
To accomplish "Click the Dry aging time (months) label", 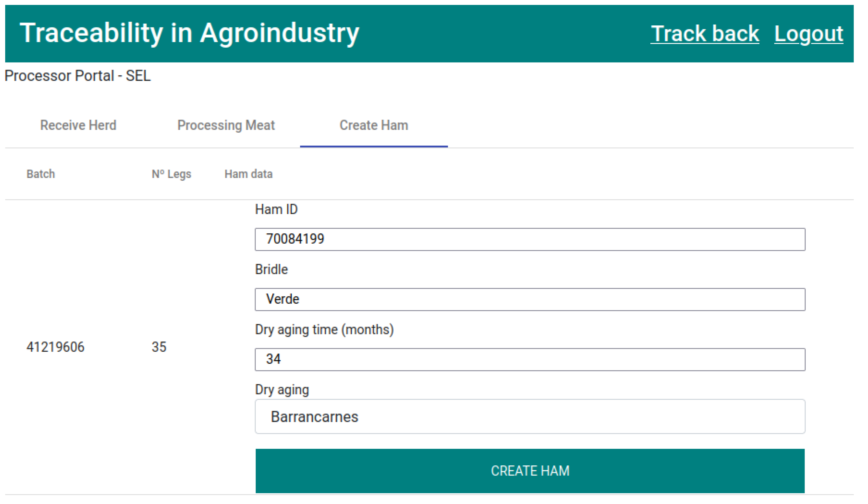I will [324, 330].
